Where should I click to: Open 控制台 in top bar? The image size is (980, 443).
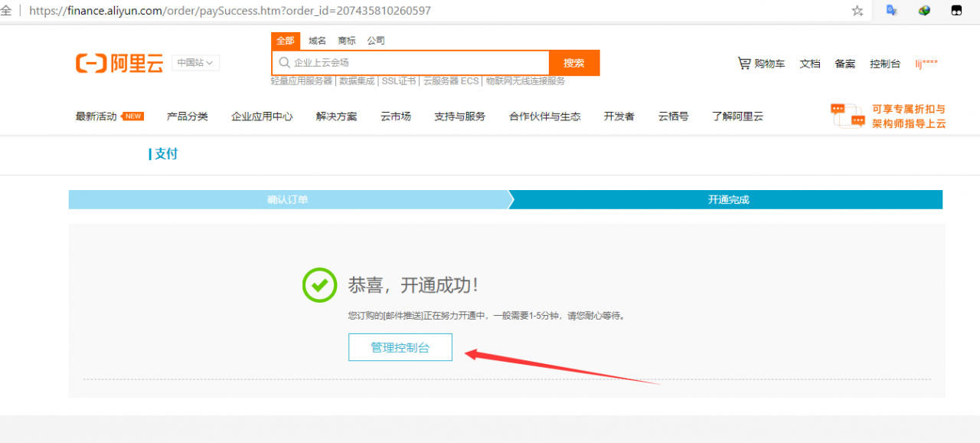[885, 64]
